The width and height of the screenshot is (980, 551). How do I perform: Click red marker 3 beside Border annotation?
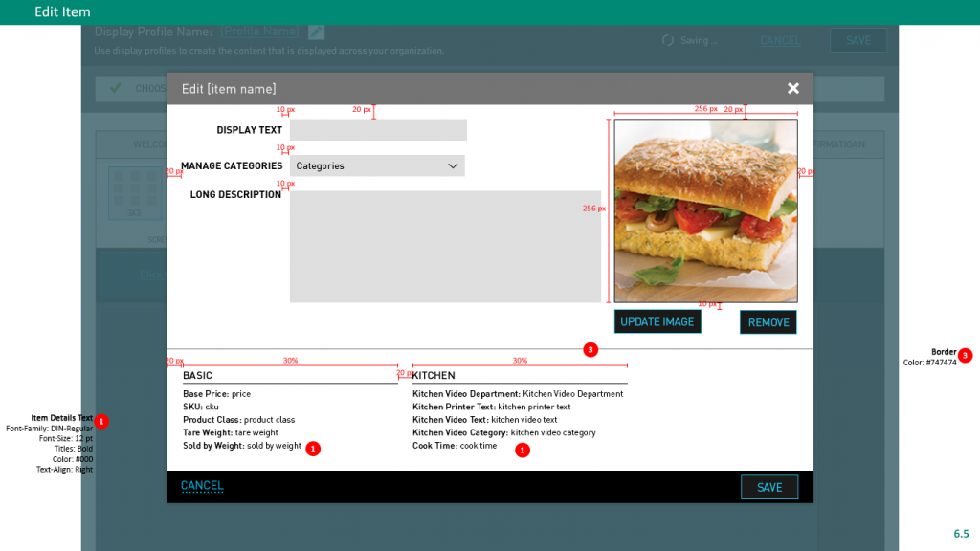(x=965, y=355)
